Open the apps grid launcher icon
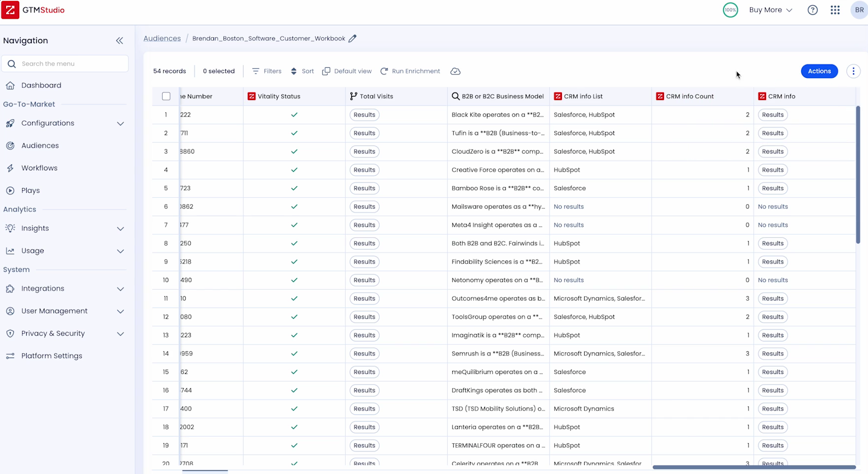Screen dimensions: 868x474 click(x=835, y=10)
